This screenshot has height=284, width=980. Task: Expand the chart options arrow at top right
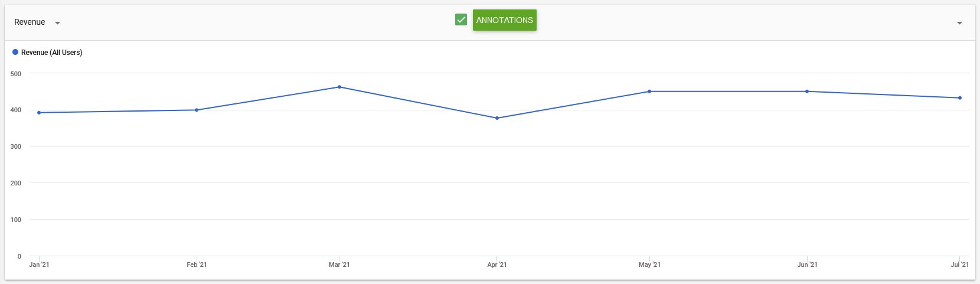(959, 23)
